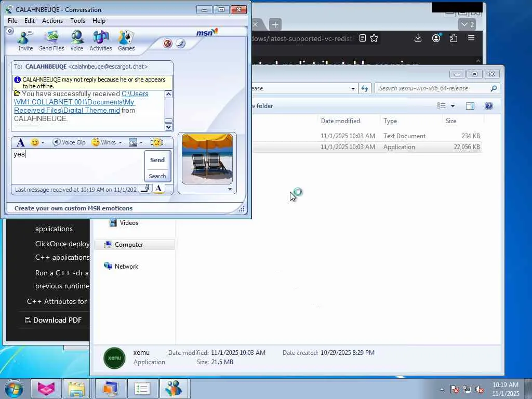Record a Voice Clip
Screen dimensions: 532x399
click(x=69, y=142)
